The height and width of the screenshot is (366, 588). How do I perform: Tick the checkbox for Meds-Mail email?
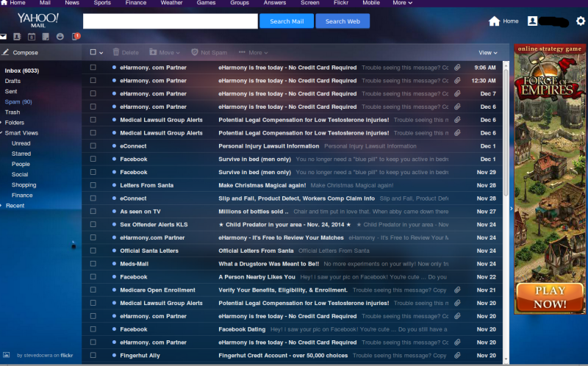click(93, 264)
